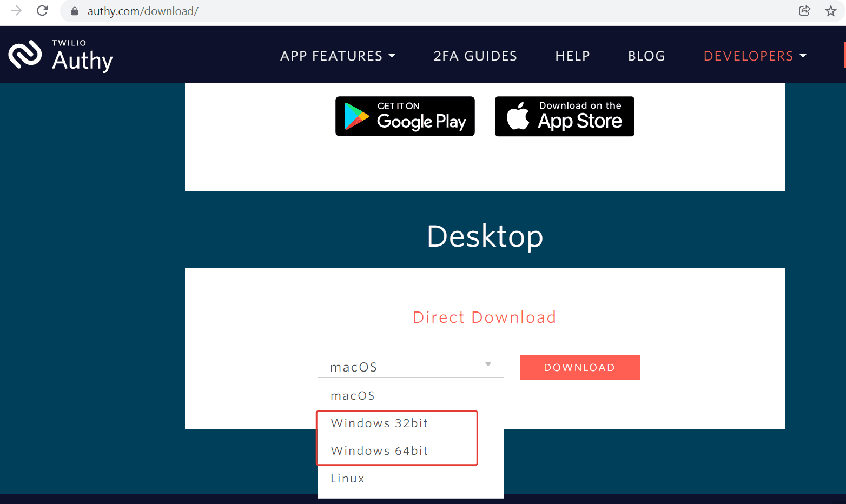Expand the Developers menu
This screenshot has width=846, height=504.
point(755,56)
